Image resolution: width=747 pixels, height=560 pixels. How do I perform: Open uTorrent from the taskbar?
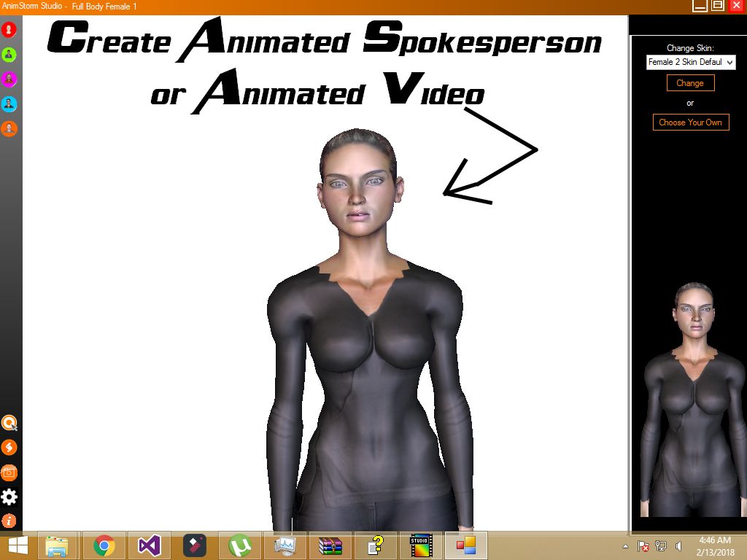239,545
